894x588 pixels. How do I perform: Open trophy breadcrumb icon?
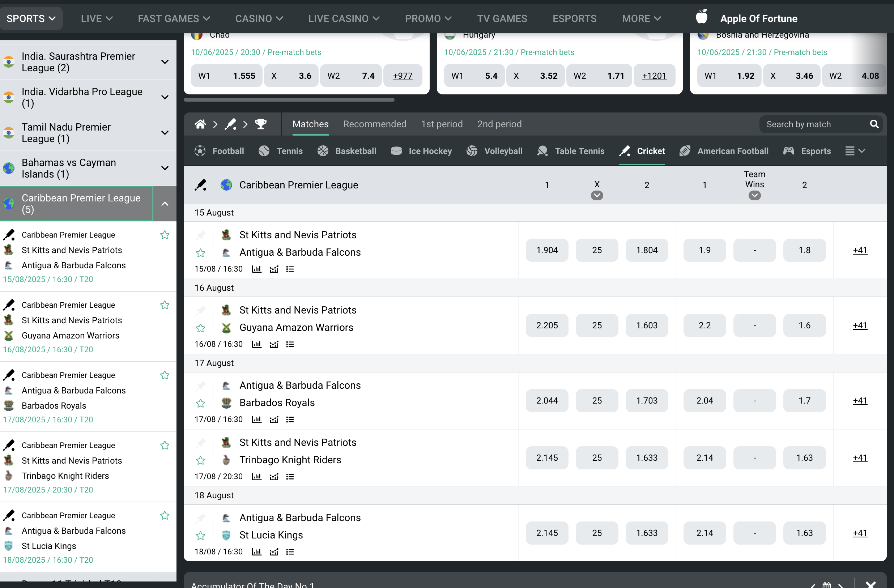(261, 124)
